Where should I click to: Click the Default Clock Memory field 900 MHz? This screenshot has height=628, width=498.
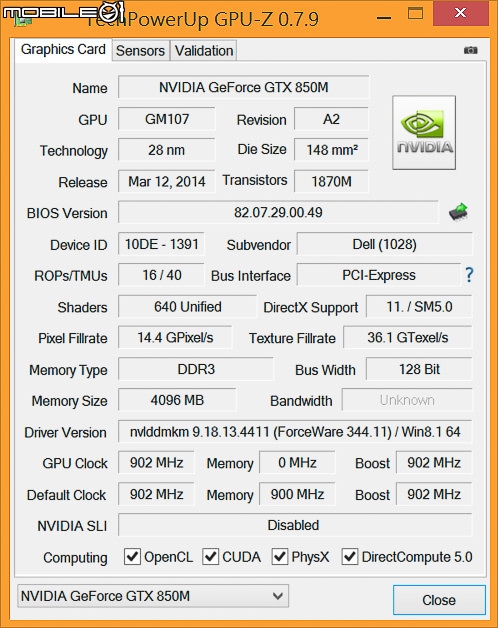pos(297,494)
